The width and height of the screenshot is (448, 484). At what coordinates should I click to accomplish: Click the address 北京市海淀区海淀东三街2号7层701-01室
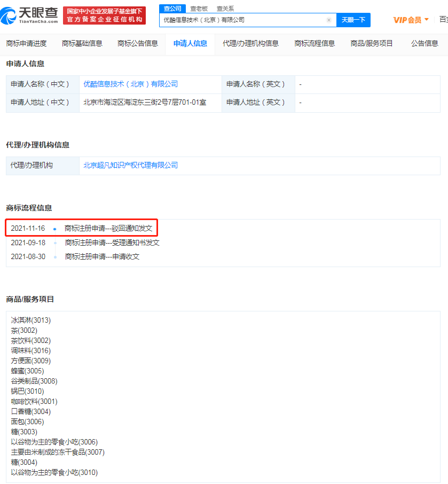[x=145, y=103]
